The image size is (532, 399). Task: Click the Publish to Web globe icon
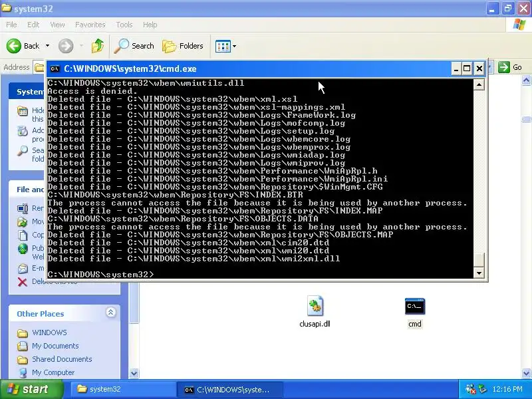click(23, 249)
